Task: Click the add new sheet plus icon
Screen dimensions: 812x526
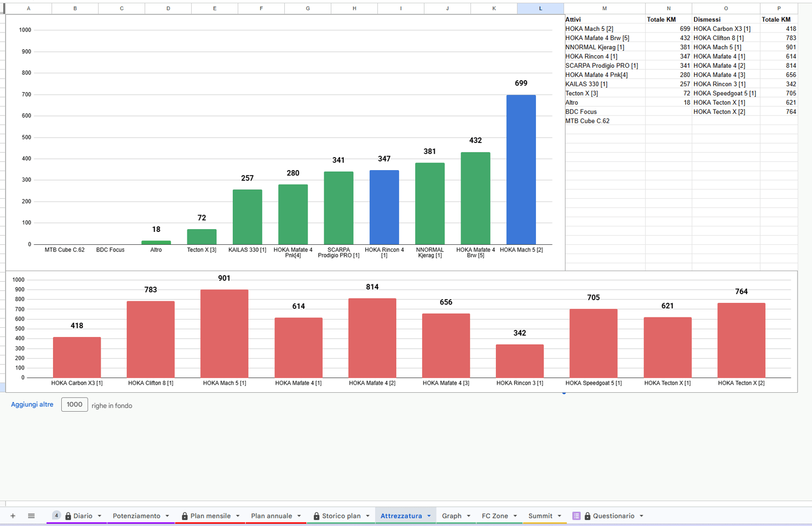Action: [13, 516]
